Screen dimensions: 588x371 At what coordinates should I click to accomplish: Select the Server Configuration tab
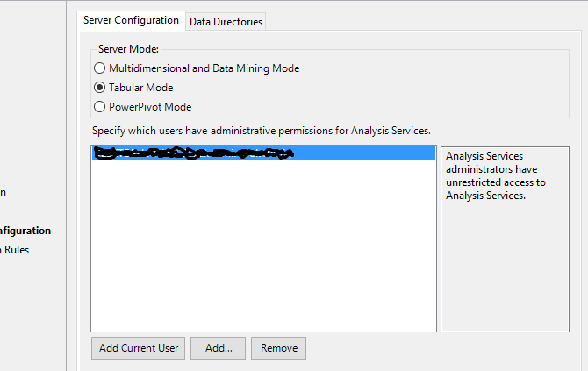click(x=131, y=20)
